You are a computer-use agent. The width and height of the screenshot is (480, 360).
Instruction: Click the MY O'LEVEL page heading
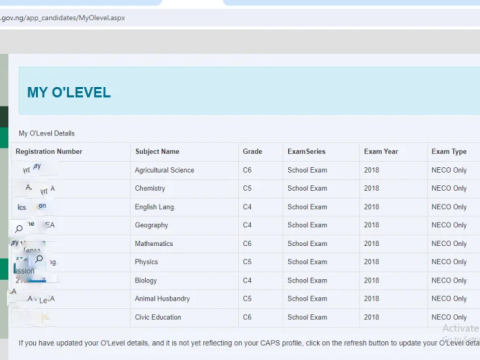click(x=69, y=92)
